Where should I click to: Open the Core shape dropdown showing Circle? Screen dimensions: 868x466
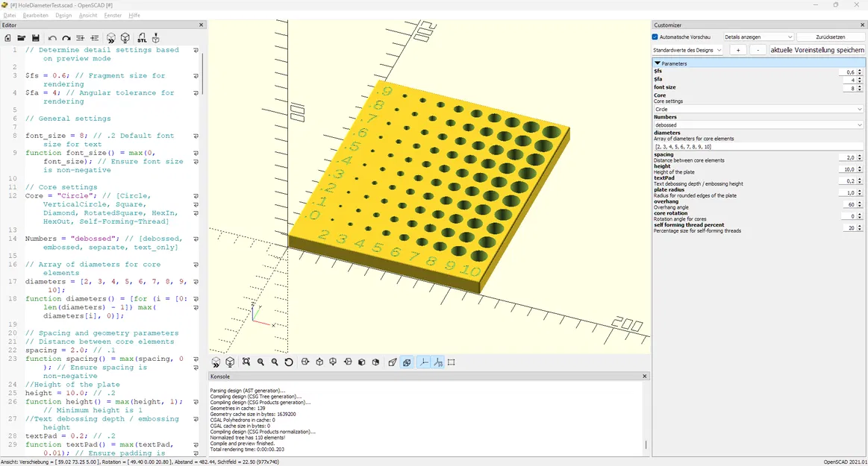758,110
